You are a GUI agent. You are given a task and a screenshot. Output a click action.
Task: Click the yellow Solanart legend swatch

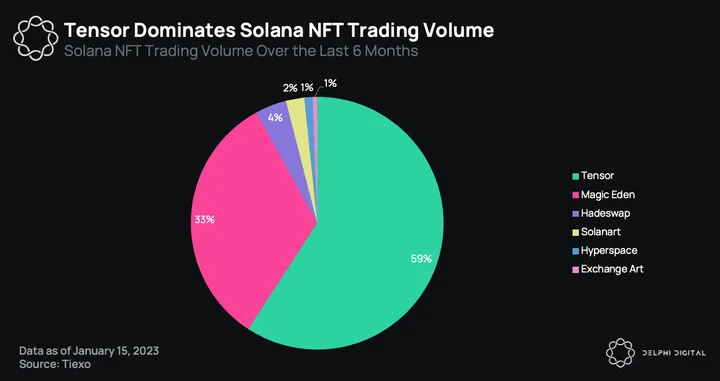tap(575, 232)
